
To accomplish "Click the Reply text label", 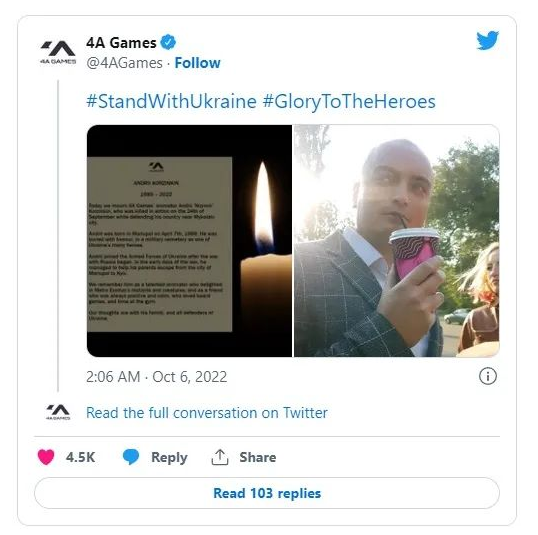I will tap(169, 457).
